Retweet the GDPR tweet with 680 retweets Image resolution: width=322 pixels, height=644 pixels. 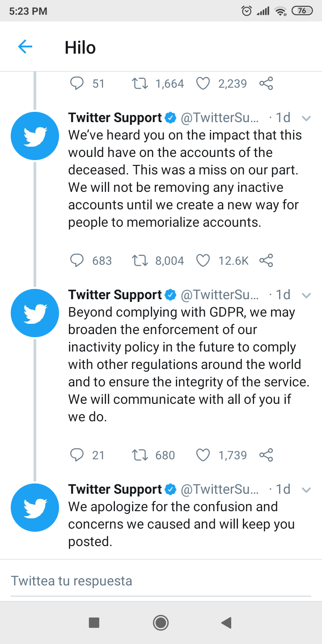coord(141,455)
